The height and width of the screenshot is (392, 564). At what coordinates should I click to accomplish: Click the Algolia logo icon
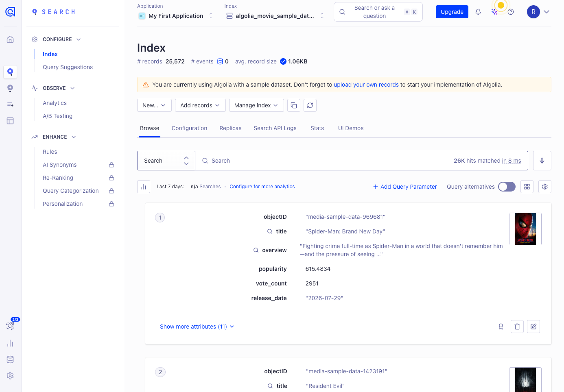coord(10,12)
